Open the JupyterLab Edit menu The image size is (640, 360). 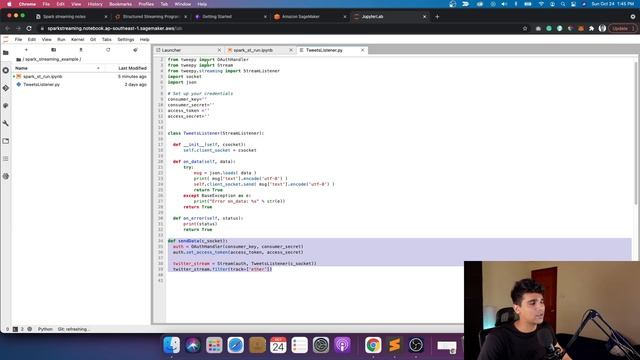[x=32, y=40]
